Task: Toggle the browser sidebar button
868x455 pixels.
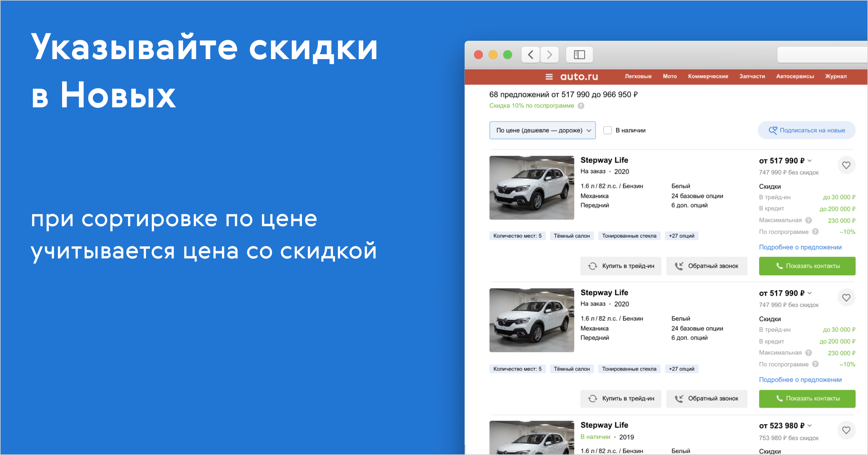Action: click(x=579, y=54)
